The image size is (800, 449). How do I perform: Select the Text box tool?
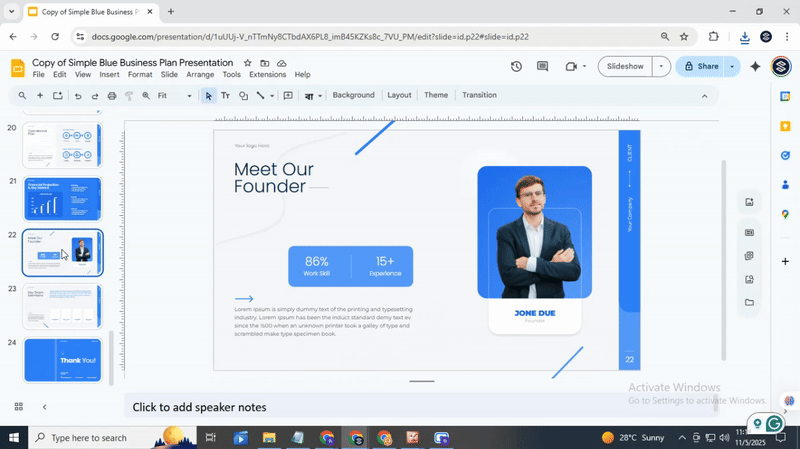coord(225,96)
